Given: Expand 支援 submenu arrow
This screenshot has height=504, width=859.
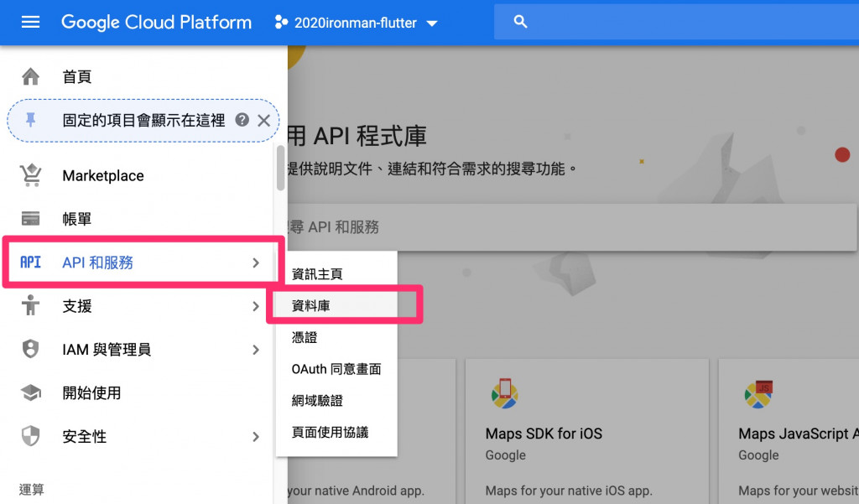Looking at the screenshot, I should click(x=256, y=306).
